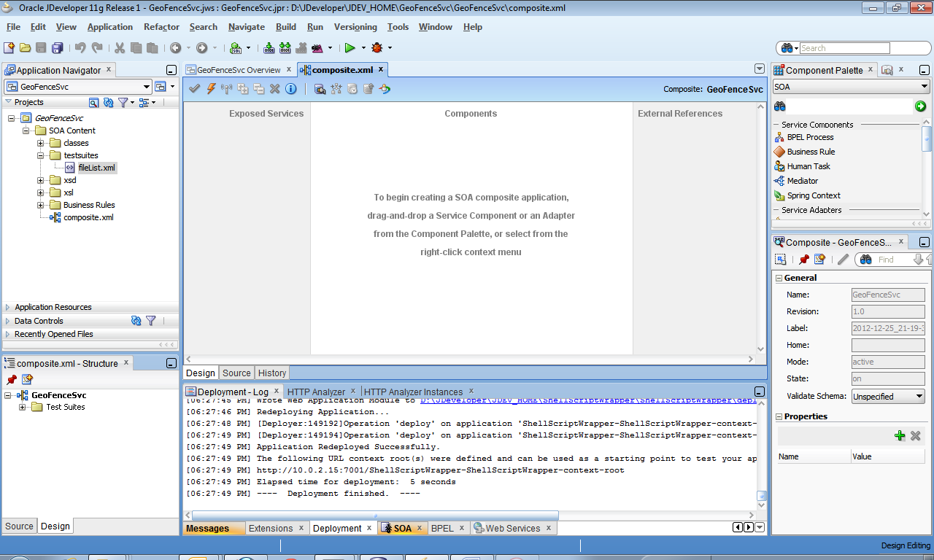
Task: Click the delete X icon in composite toolbar
Action: click(x=274, y=88)
